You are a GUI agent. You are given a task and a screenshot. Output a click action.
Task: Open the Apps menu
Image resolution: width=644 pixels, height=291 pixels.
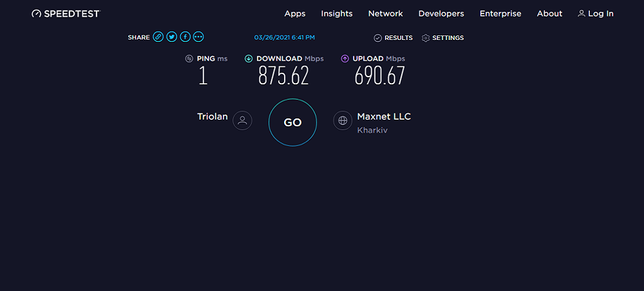295,14
